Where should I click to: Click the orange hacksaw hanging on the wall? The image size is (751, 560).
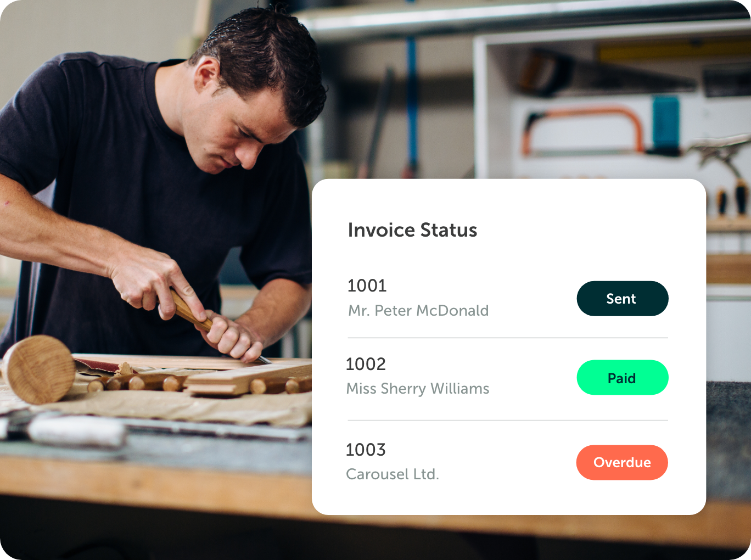[x=582, y=132]
